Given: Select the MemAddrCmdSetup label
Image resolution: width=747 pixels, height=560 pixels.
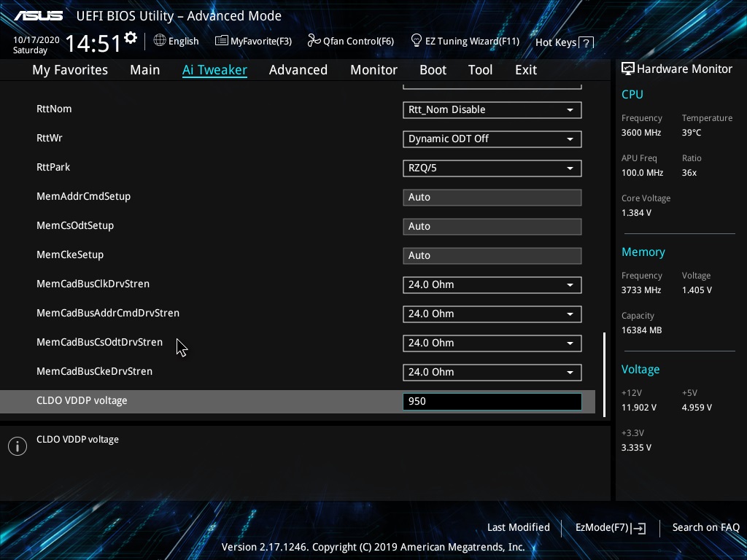Looking at the screenshot, I should coord(83,197).
